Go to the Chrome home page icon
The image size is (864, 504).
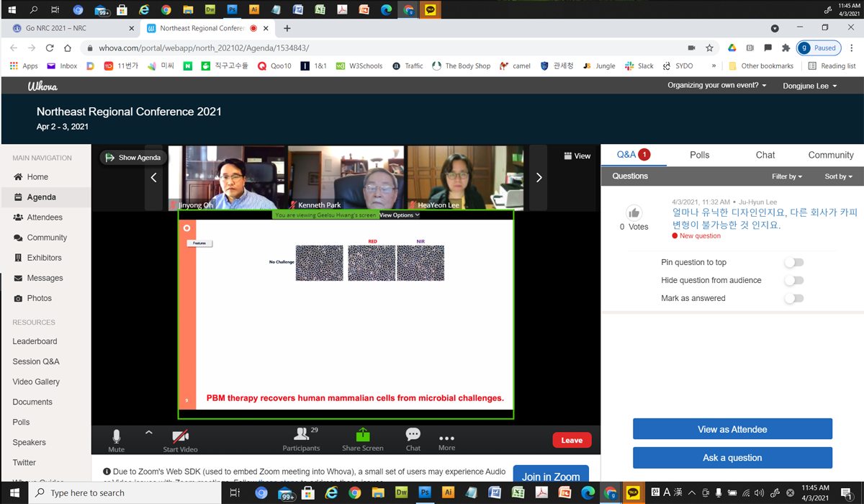pyautogui.click(x=68, y=48)
